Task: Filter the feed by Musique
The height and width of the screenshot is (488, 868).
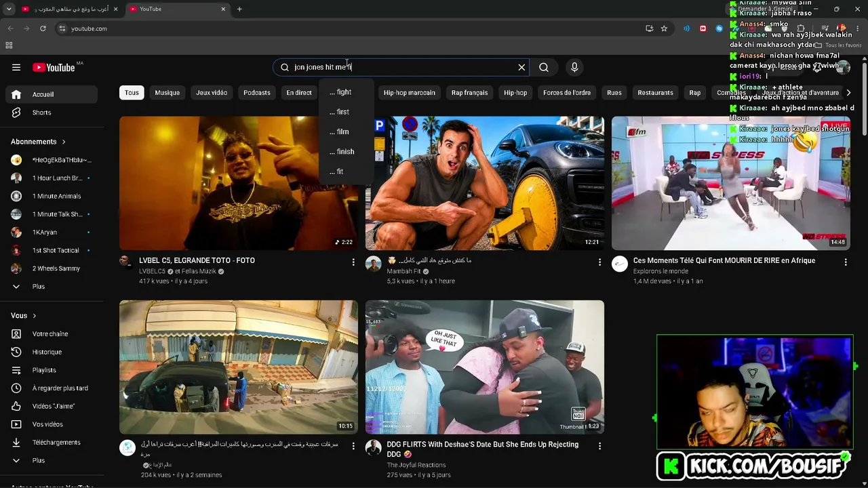Action: 167,93
